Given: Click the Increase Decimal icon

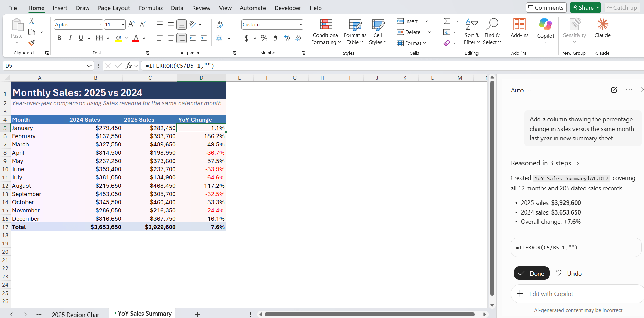Looking at the screenshot, I should click(287, 38).
